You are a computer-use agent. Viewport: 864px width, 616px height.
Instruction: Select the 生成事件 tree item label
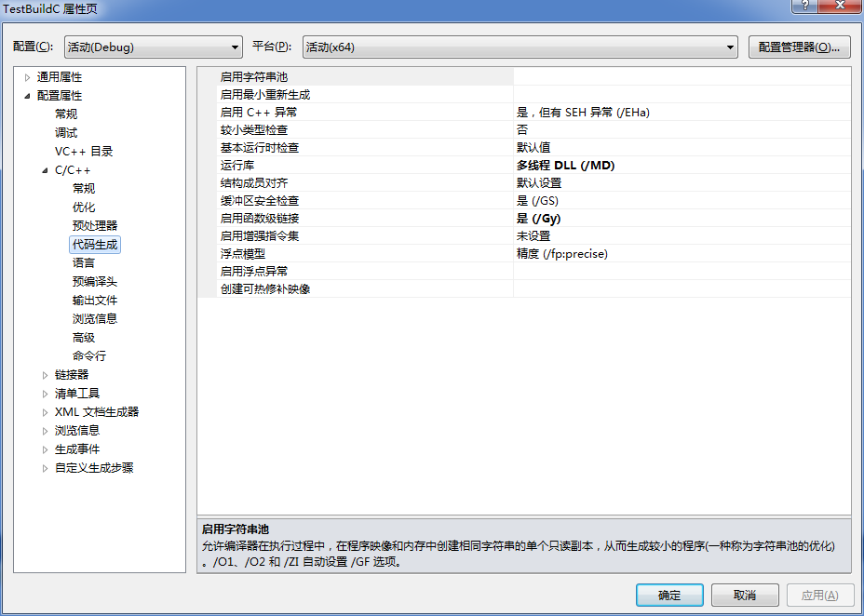pyautogui.click(x=77, y=449)
